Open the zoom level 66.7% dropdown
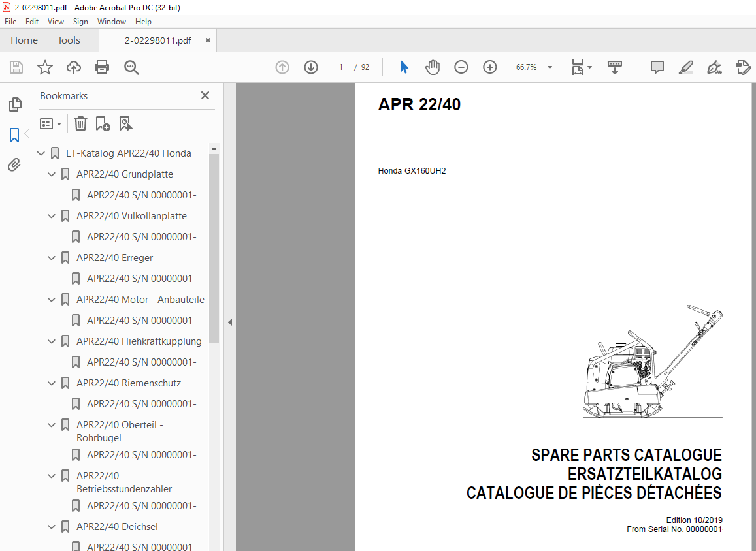 (550, 67)
